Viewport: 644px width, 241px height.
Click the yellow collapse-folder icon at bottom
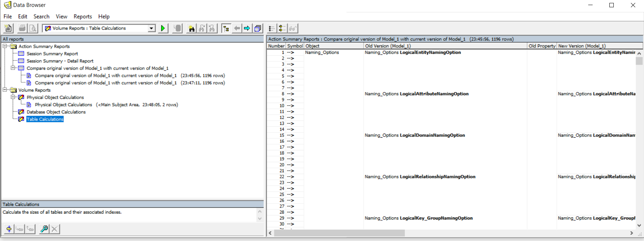click(x=9, y=229)
